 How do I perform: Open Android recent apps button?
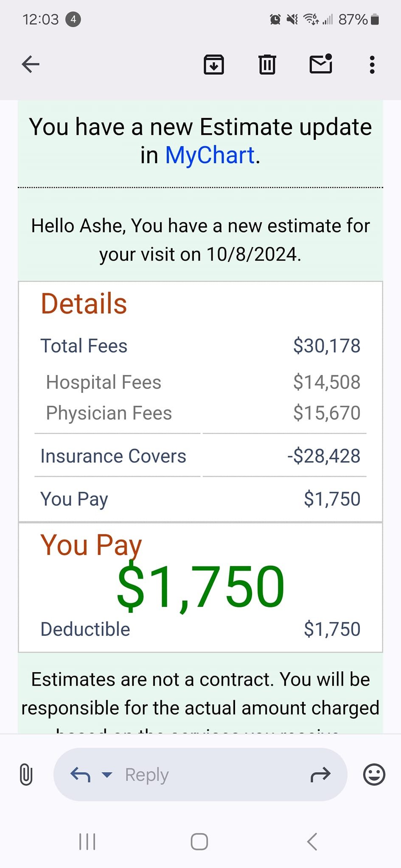(87, 842)
